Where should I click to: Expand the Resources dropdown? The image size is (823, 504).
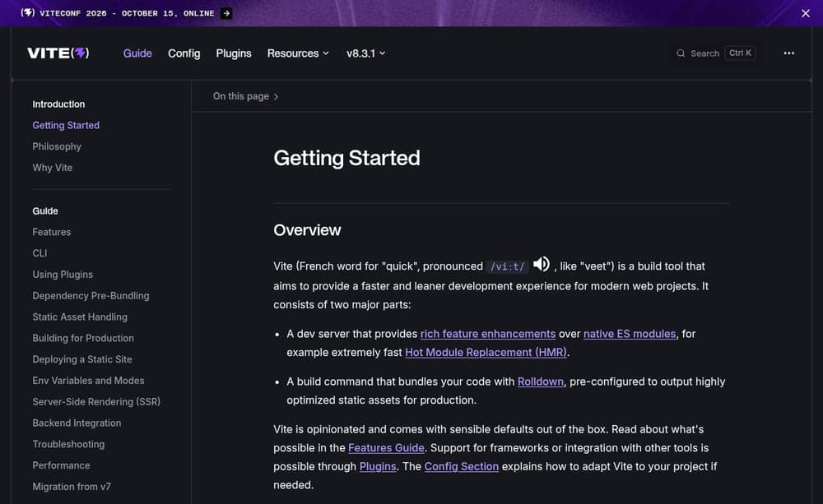coord(298,53)
